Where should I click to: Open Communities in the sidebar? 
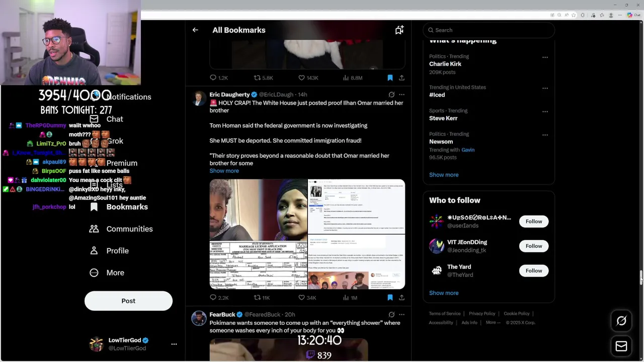tap(121, 229)
